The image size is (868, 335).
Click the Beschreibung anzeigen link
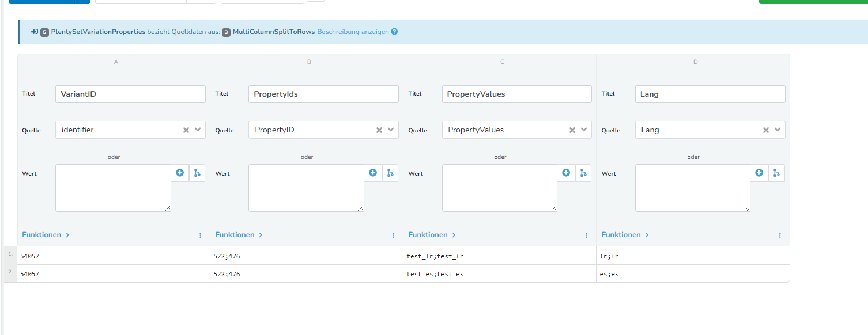pyautogui.click(x=353, y=32)
